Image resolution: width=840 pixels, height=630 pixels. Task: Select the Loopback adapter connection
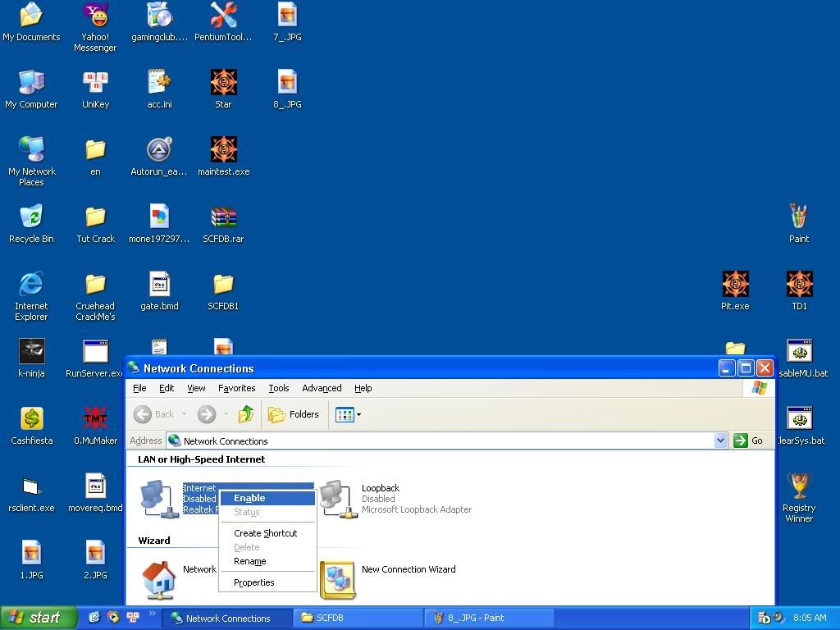(x=395, y=500)
